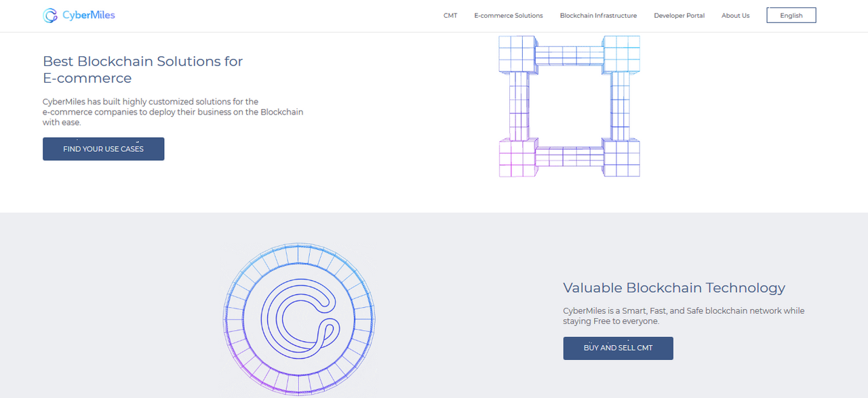This screenshot has height=398, width=868.
Task: Click FIND YOUR USE CASES button
Action: (103, 148)
